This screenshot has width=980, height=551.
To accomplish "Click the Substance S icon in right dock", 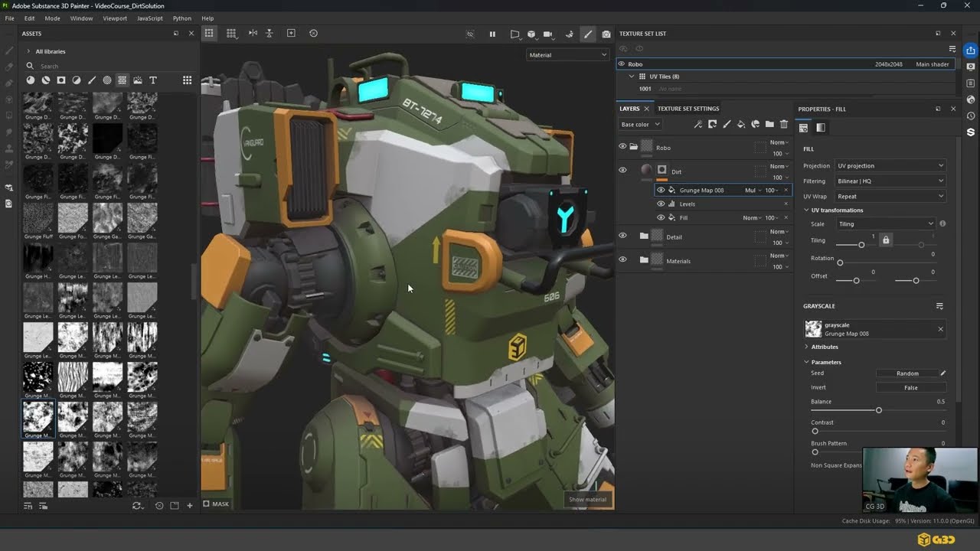I will (970, 132).
